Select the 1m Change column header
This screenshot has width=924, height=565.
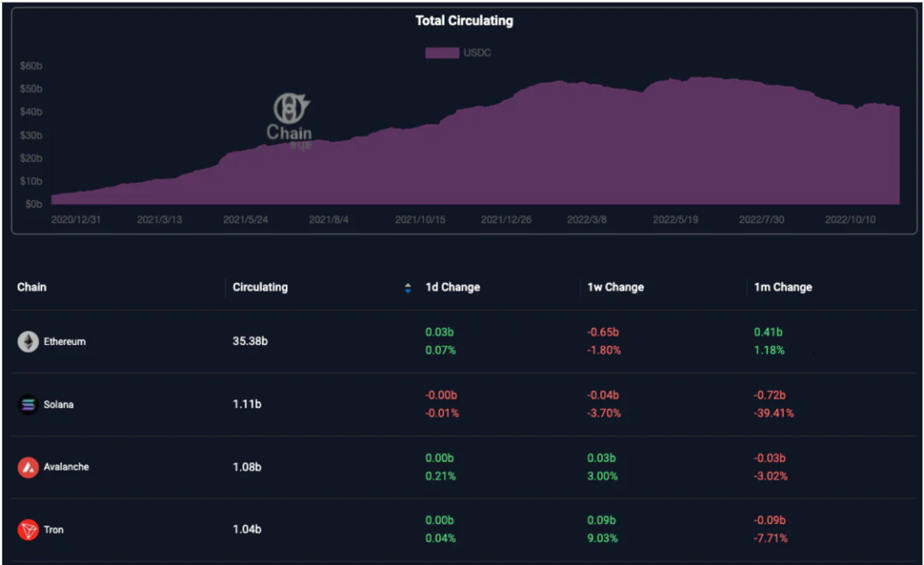point(783,287)
